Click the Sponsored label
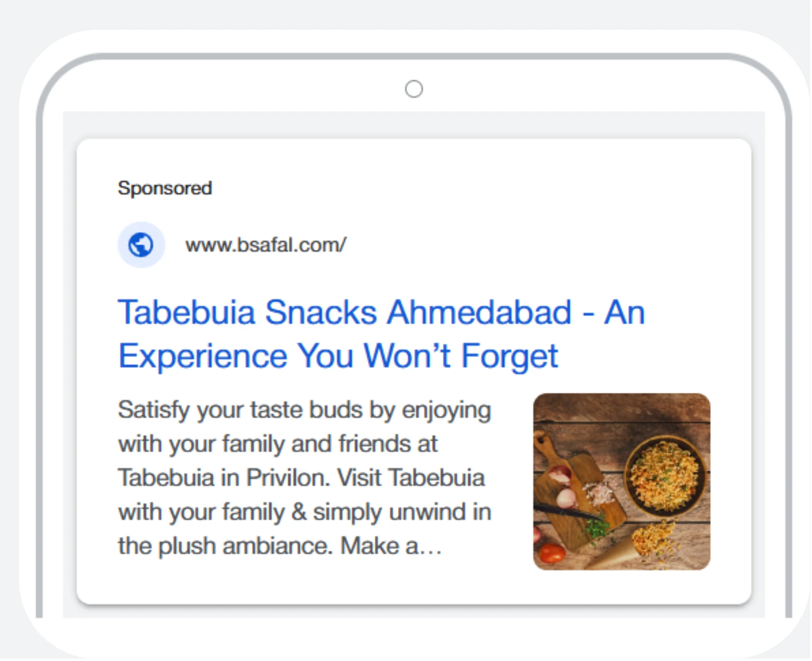This screenshot has width=812, height=661. (x=165, y=188)
